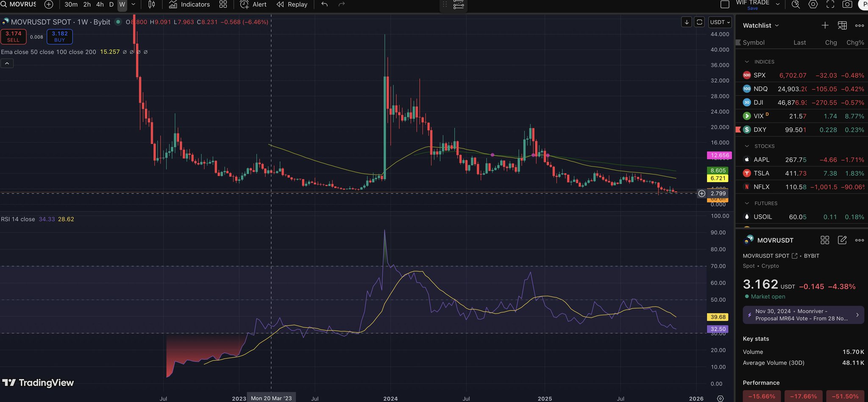Redo the last chart action

[342, 5]
